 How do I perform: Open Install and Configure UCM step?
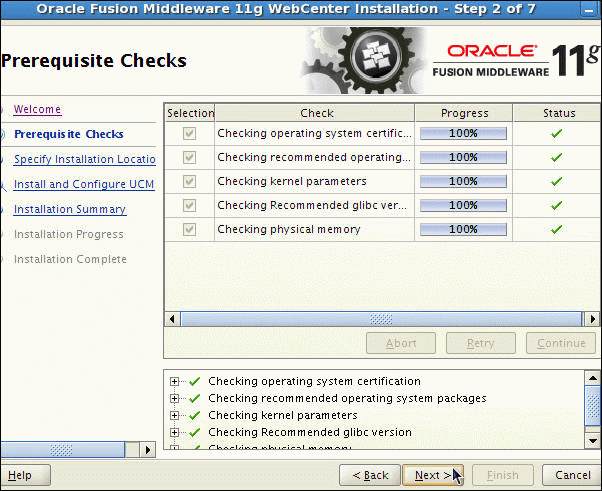(x=84, y=184)
